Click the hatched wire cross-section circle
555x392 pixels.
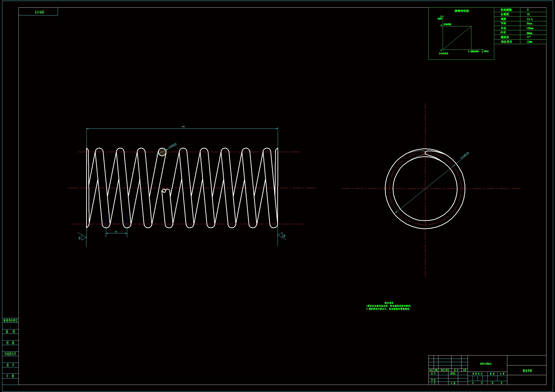tap(162, 152)
